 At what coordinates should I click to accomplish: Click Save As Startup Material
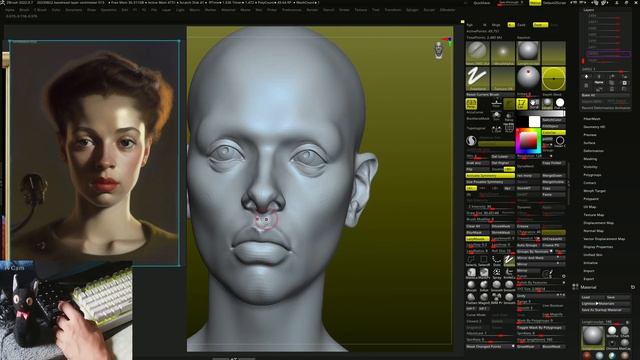pos(605,310)
